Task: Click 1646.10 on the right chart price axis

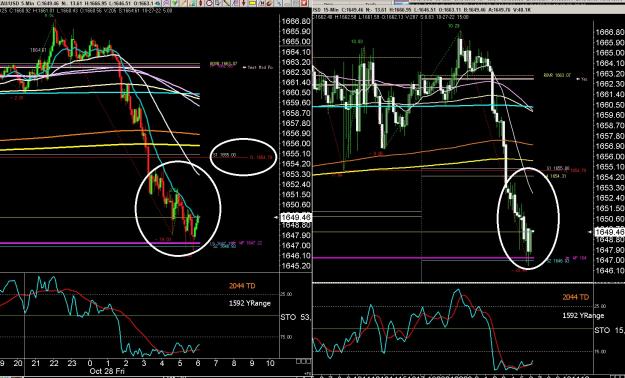Action: [x=610, y=271]
